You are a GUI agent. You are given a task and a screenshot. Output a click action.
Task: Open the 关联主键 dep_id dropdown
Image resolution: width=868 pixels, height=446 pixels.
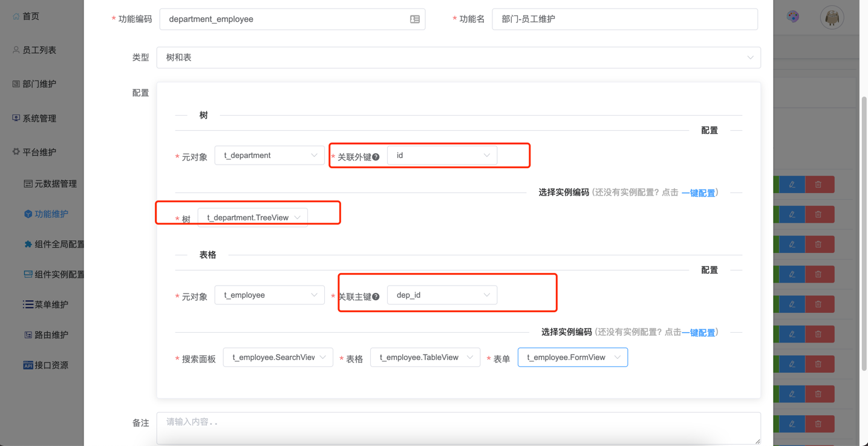tap(442, 295)
